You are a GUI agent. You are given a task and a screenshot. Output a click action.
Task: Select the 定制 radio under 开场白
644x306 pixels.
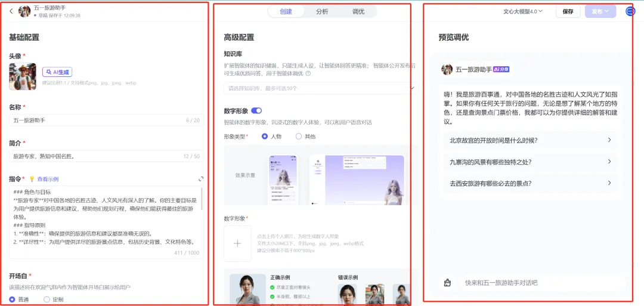[x=47, y=299]
